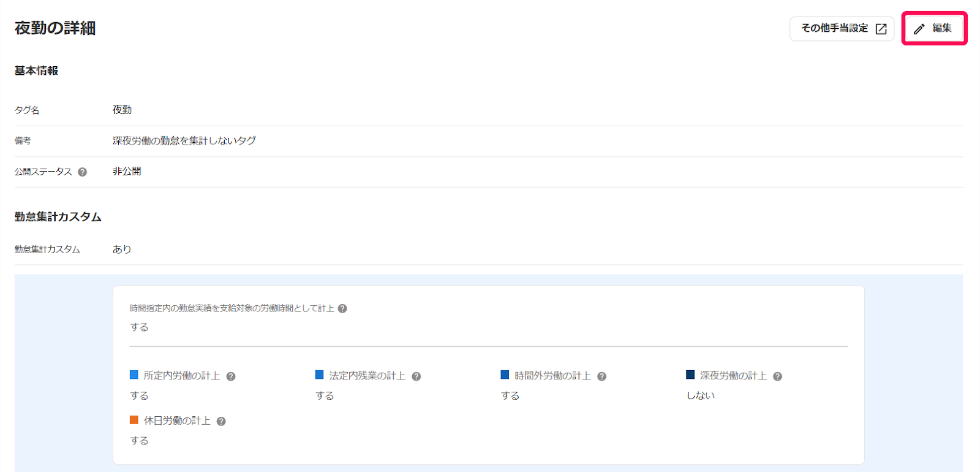Click the help icon next to 公開ステータス
The width and height of the screenshot is (980, 472).
[x=83, y=172]
